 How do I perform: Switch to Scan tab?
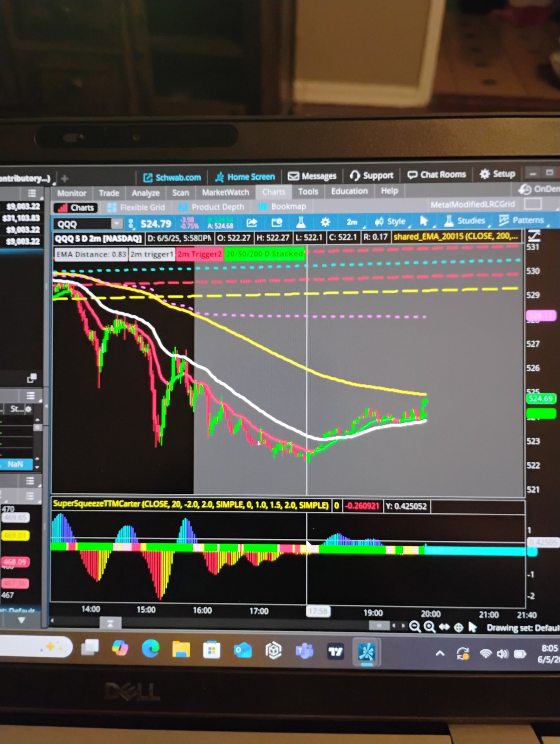(x=180, y=193)
